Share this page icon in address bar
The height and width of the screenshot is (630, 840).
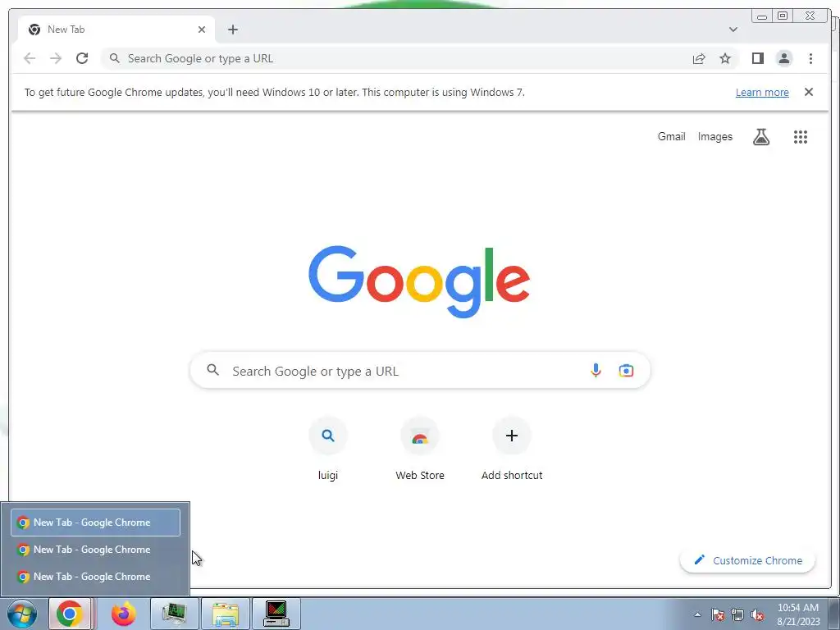[699, 58]
